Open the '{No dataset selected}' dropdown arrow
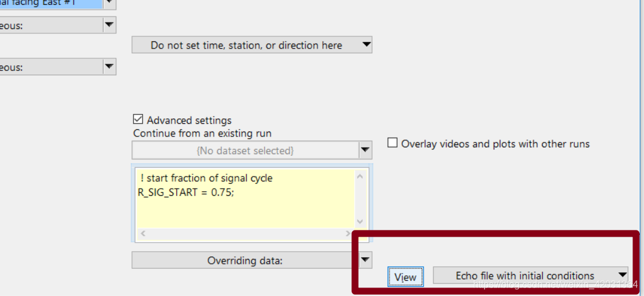Viewport: 644px width, 296px height. pos(365,150)
